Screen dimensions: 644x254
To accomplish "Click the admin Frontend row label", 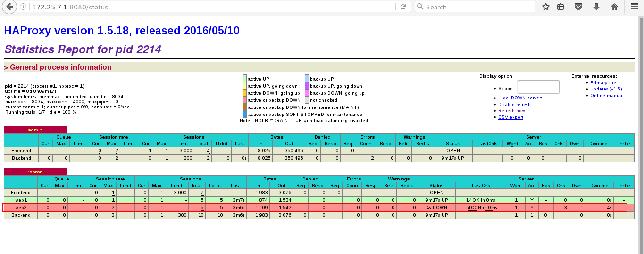I will click(21, 151).
